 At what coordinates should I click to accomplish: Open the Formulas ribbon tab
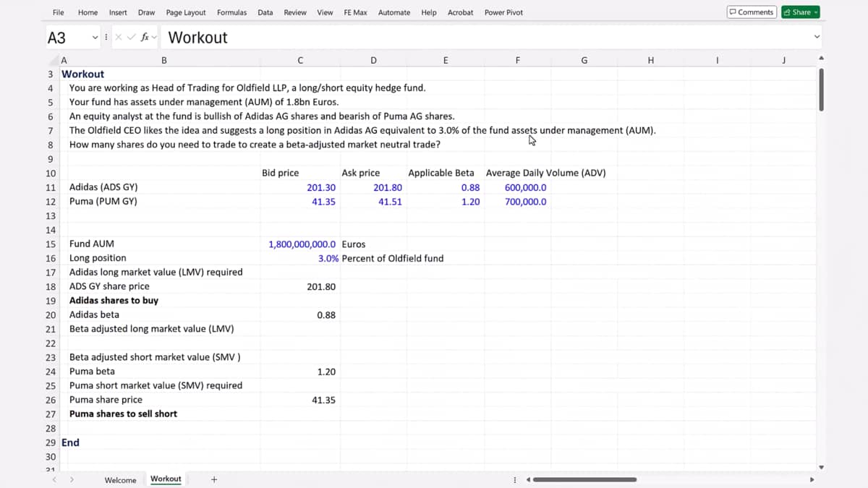[231, 12]
